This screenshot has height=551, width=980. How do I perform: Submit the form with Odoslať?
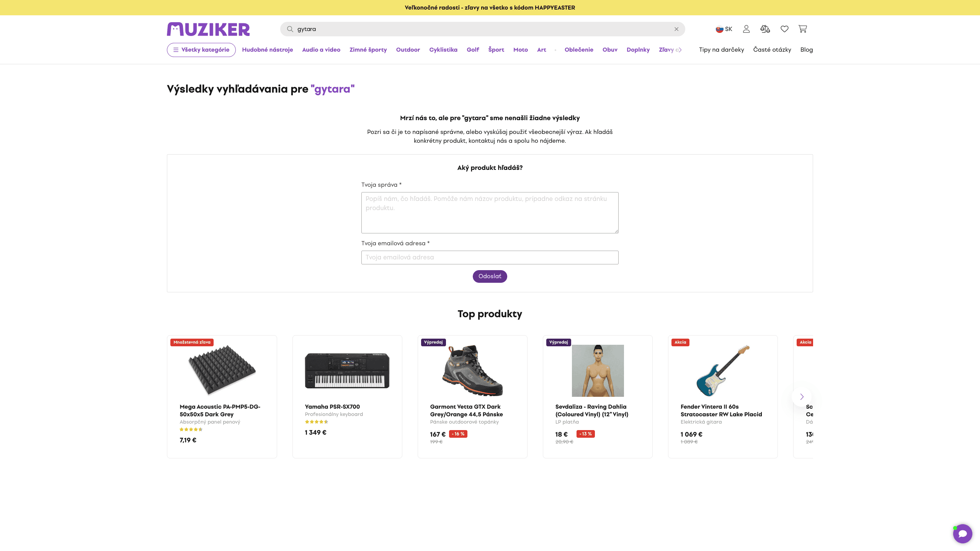(x=490, y=276)
